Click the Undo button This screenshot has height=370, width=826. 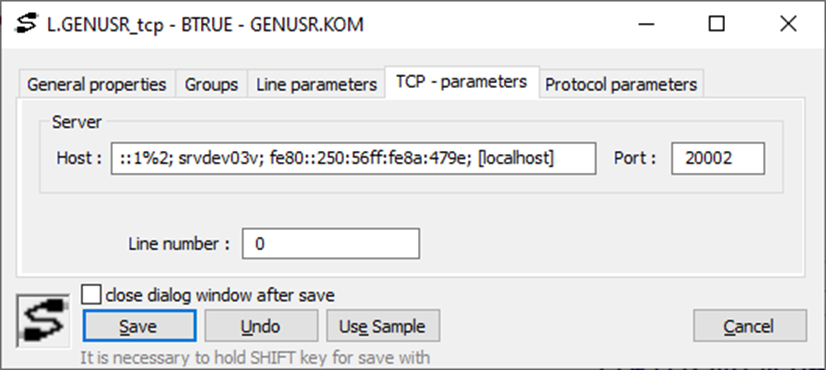261,326
